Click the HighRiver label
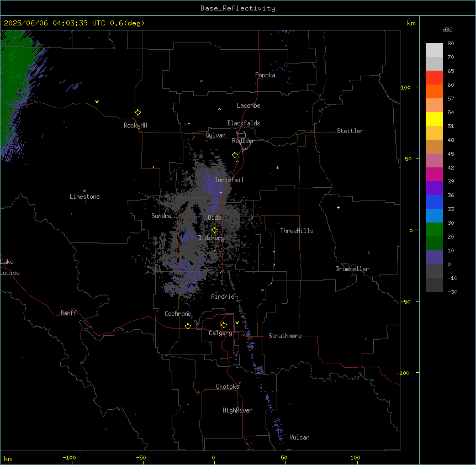Image resolution: width=476 pixels, height=465 pixels. click(x=237, y=410)
